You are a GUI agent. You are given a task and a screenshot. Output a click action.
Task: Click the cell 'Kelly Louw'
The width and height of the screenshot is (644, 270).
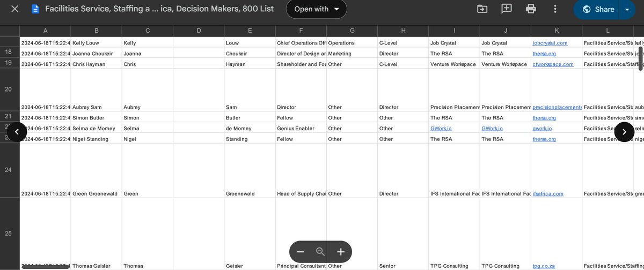click(96, 43)
